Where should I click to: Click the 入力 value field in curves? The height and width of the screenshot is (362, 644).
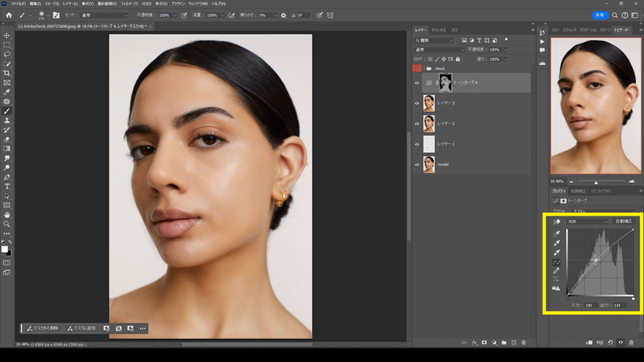coord(589,306)
